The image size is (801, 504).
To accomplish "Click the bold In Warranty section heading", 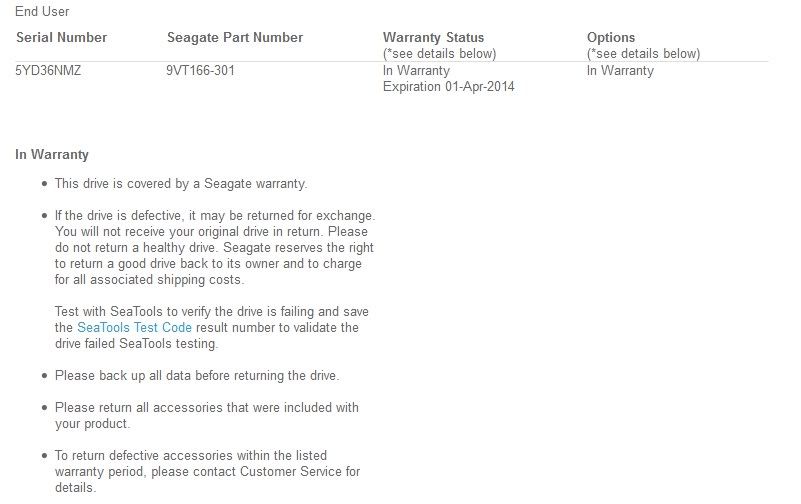I will click(x=52, y=154).
